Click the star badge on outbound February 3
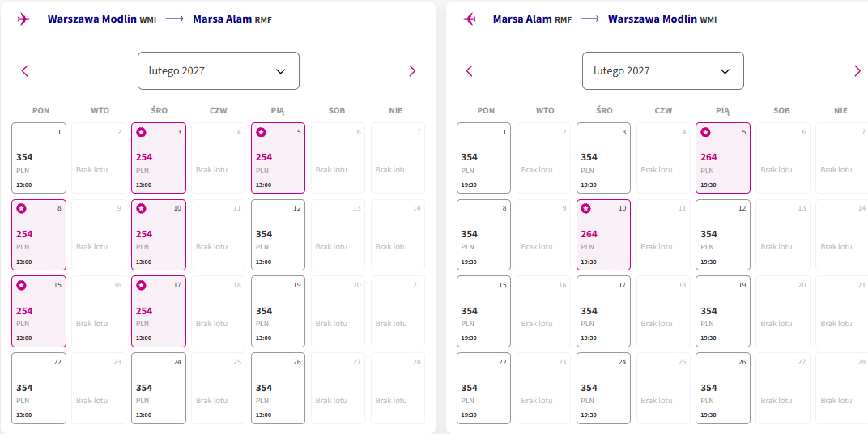The height and width of the screenshot is (434, 868). pyautogui.click(x=141, y=132)
